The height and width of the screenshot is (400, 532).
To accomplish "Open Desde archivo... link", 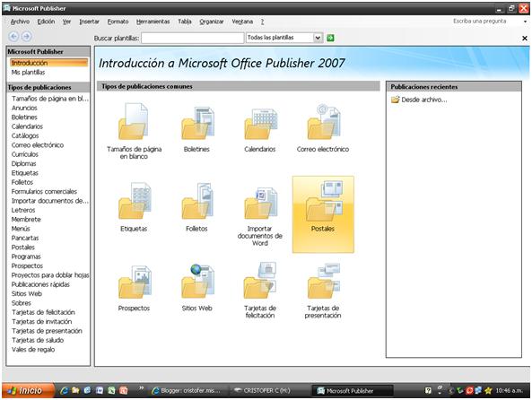I will pyautogui.click(x=424, y=100).
